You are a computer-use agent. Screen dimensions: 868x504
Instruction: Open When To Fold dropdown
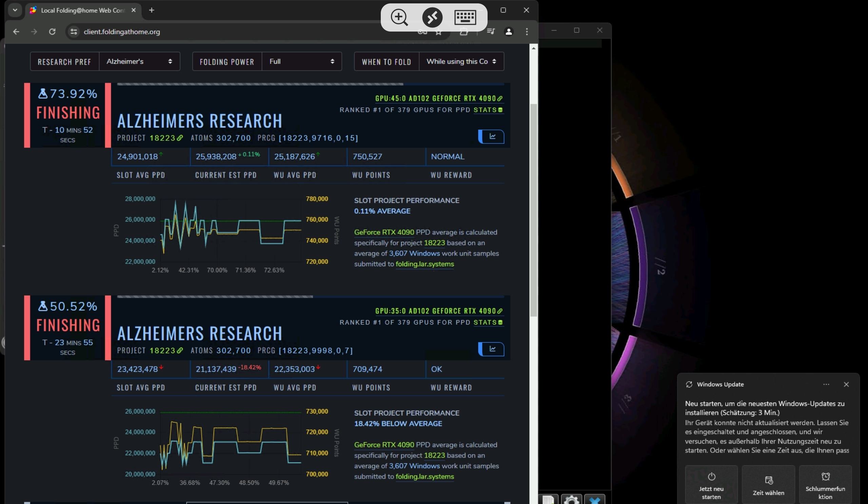[x=461, y=62]
